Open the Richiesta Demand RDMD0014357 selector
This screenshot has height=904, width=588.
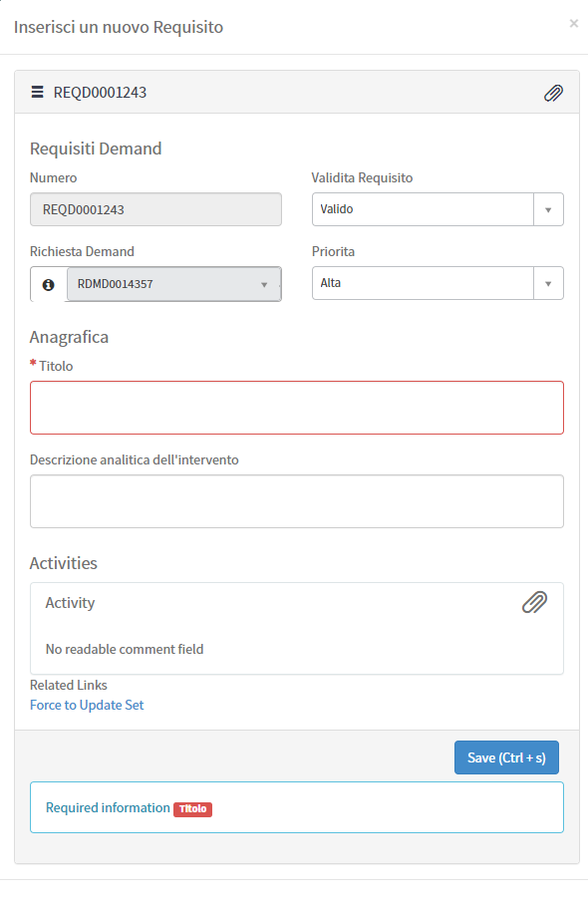(x=173, y=284)
